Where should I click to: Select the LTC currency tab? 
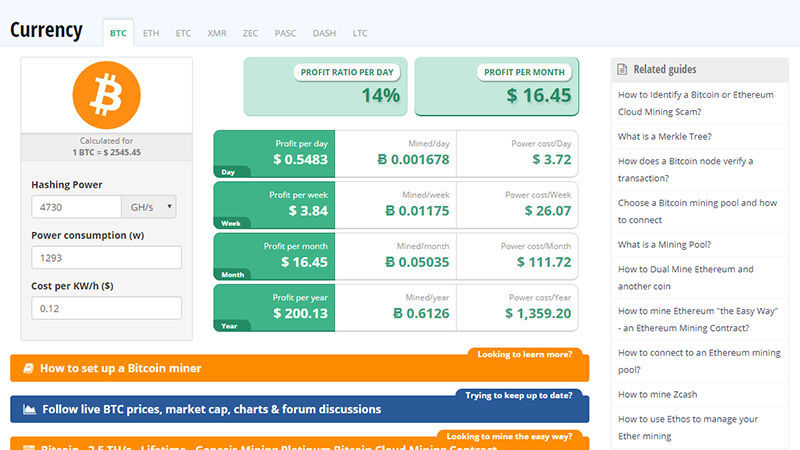coord(360,33)
